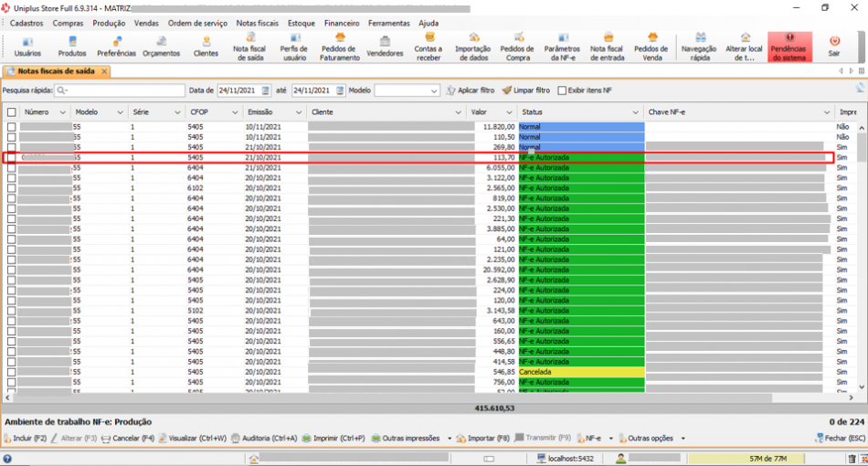Click Cancelar (F4) button
The image size is (868, 466).
128,439
